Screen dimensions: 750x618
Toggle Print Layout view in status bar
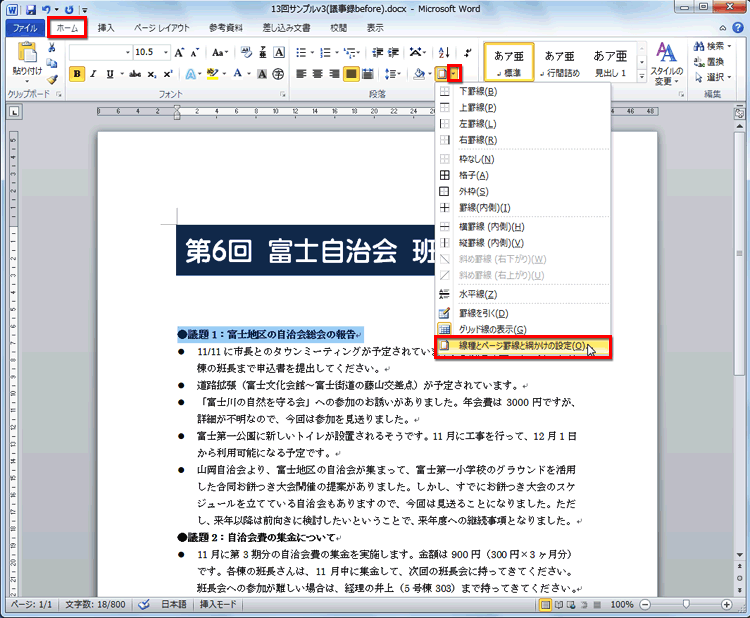[545, 605]
